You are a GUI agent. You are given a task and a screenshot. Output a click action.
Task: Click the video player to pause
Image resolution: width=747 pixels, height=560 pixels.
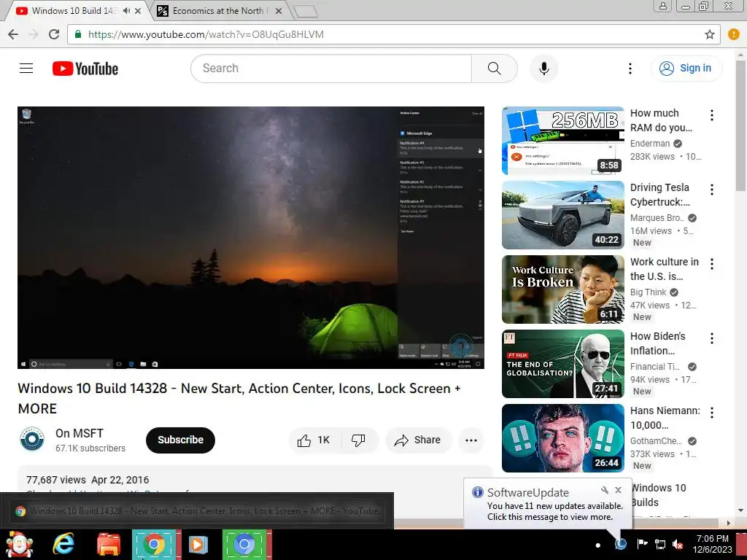[251, 237]
